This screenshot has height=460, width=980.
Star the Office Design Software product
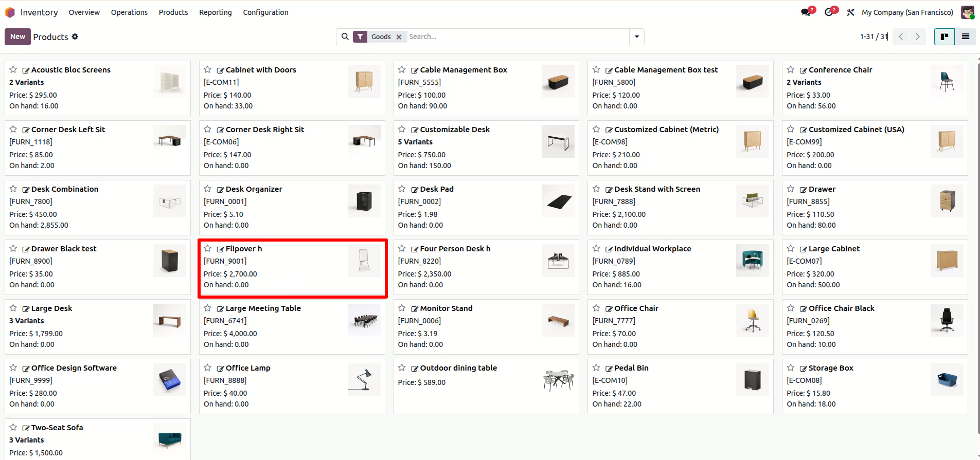click(13, 367)
